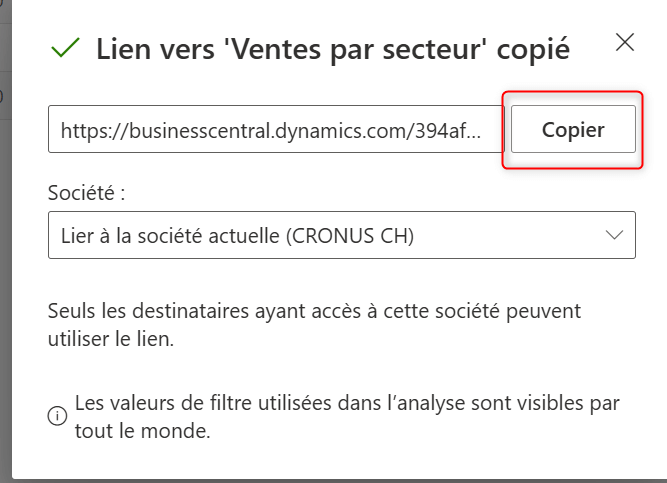
Task: Click the 'Seuls les destinataires' notice text
Action: (314, 311)
